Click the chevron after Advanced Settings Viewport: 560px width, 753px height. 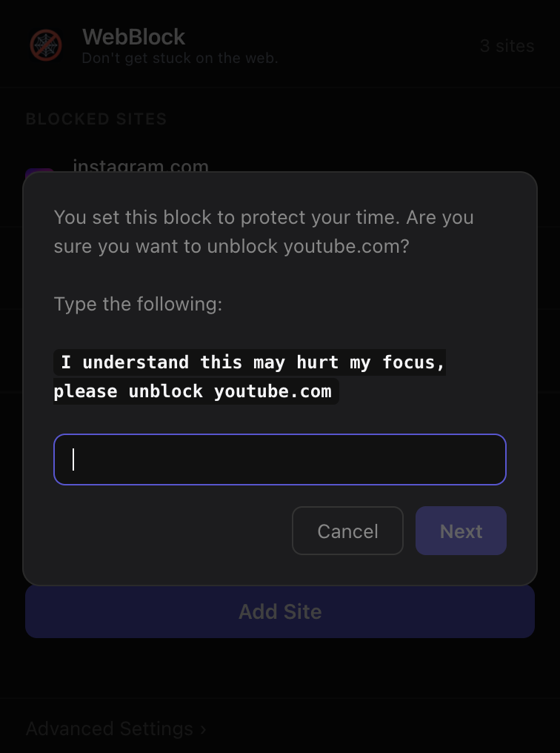pyautogui.click(x=203, y=729)
